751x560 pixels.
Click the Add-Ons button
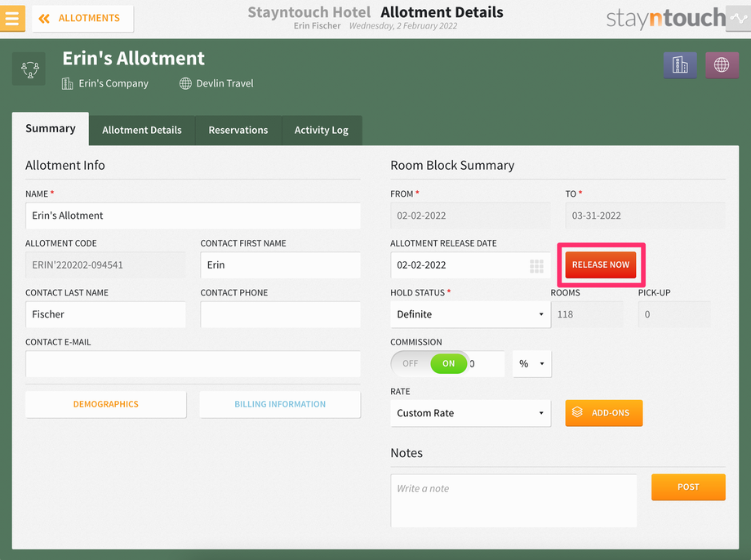click(603, 413)
